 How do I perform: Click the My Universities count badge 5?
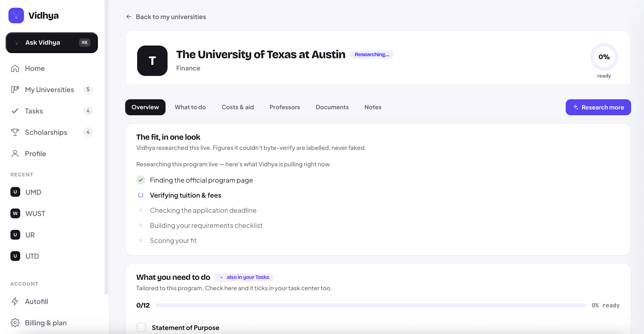tap(88, 89)
